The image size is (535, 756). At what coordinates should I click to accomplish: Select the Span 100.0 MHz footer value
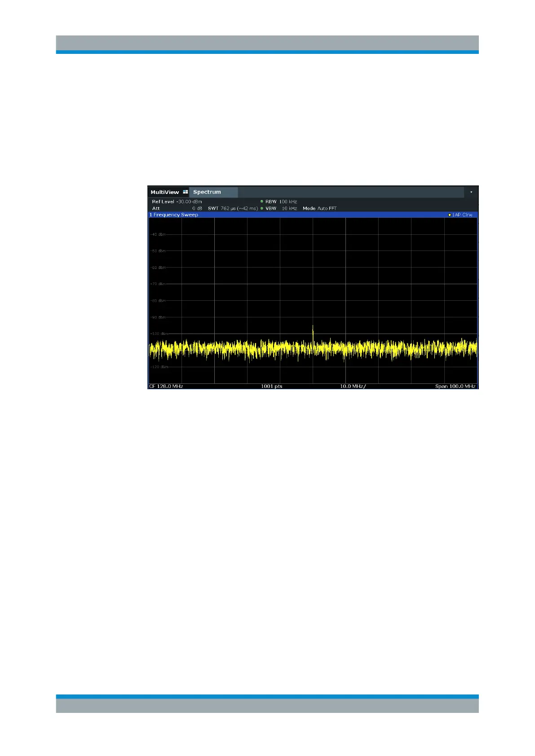coord(455,386)
